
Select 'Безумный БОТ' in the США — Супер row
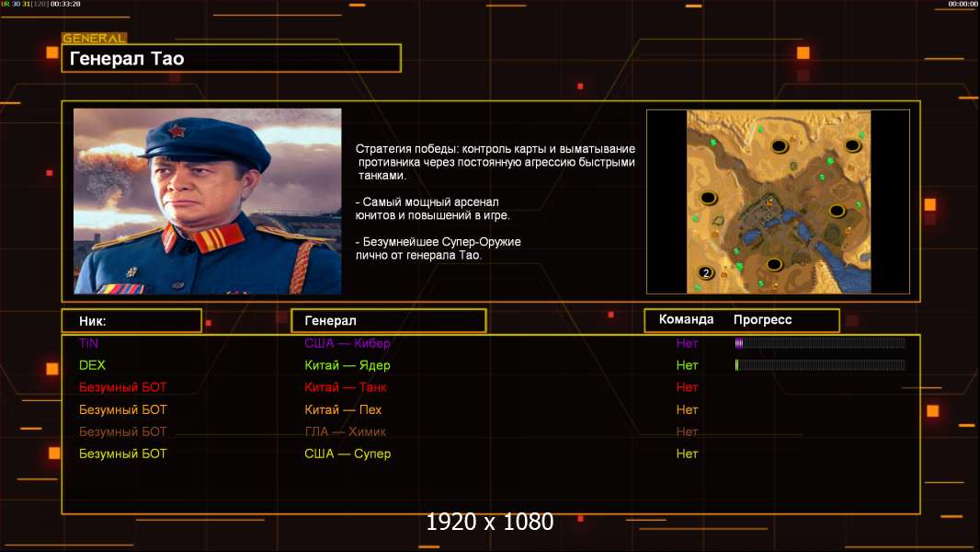(x=122, y=454)
